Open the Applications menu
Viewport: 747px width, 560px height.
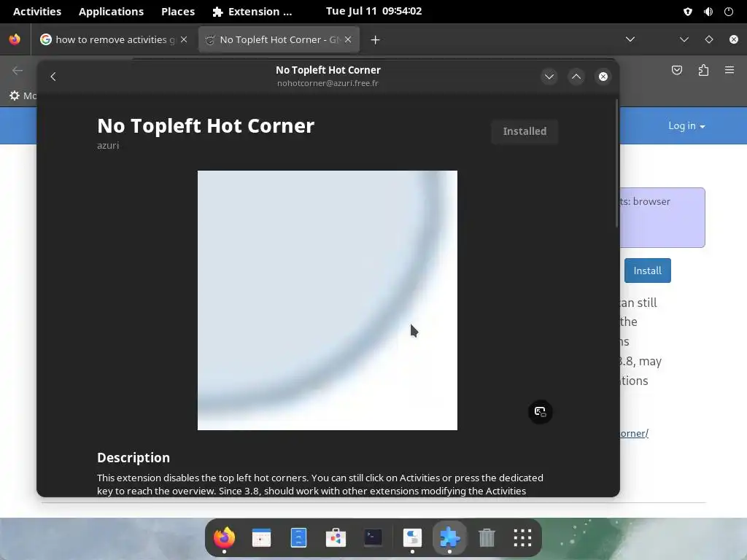(111, 12)
